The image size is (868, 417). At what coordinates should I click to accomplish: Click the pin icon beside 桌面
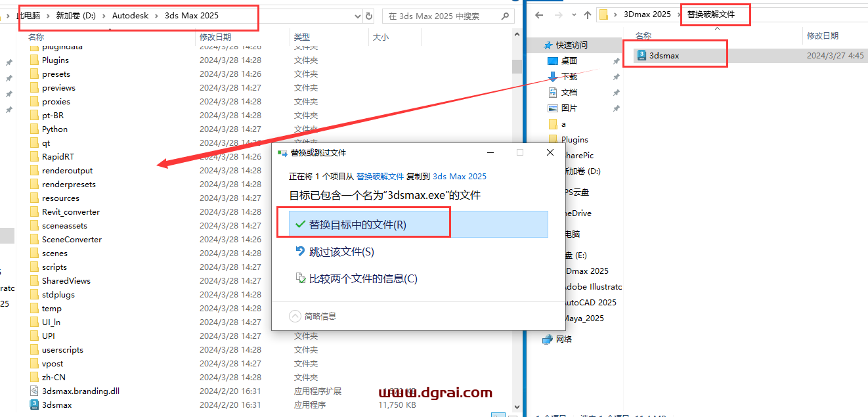point(616,61)
